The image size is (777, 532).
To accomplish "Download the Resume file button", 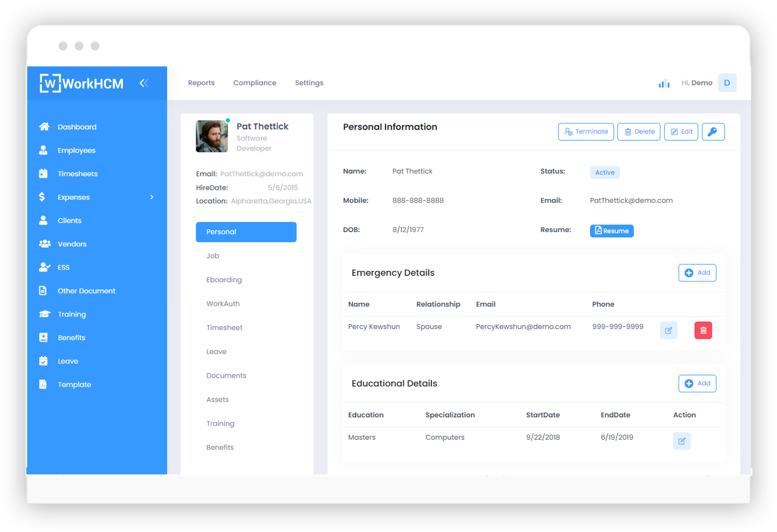I will (x=612, y=231).
